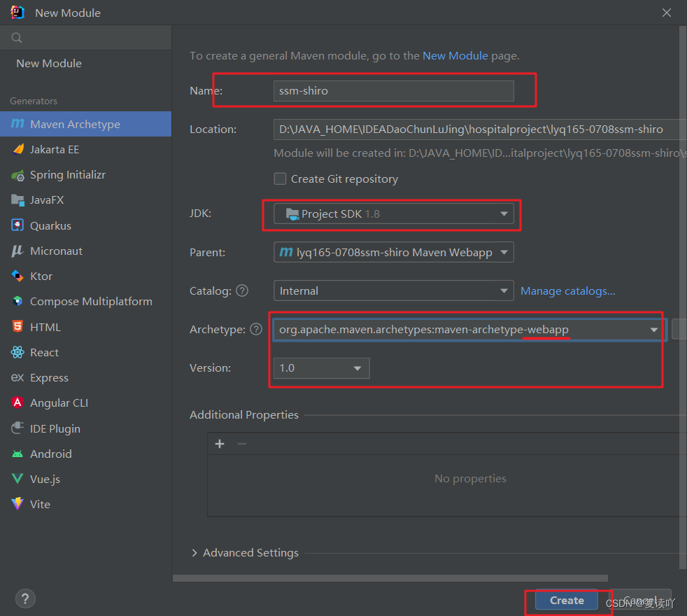Close the New Module dialog
This screenshot has height=616, width=687.
coord(667,13)
